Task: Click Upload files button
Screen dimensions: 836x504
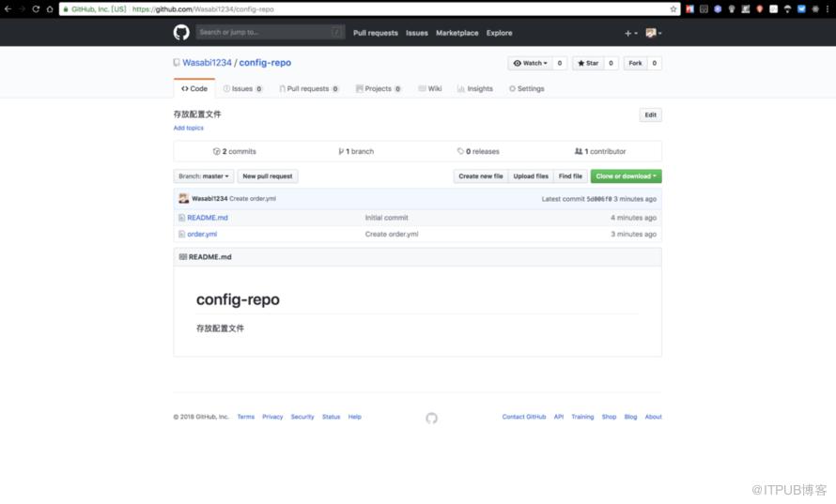Action: pos(531,176)
